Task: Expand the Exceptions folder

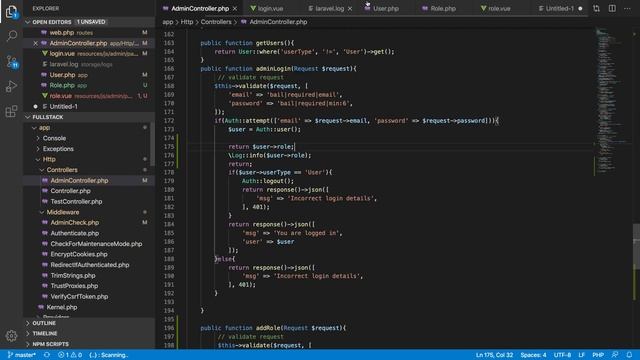Action: click(58, 149)
